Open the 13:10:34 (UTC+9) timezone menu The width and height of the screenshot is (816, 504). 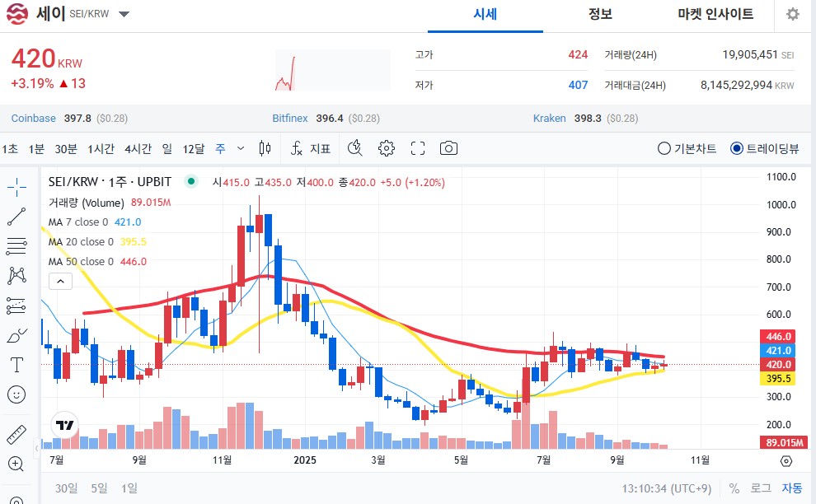tap(666, 488)
